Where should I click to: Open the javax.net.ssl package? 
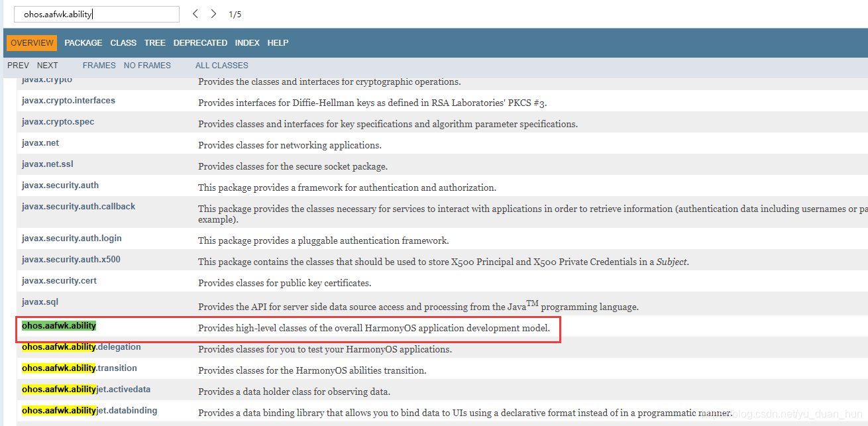[x=48, y=164]
